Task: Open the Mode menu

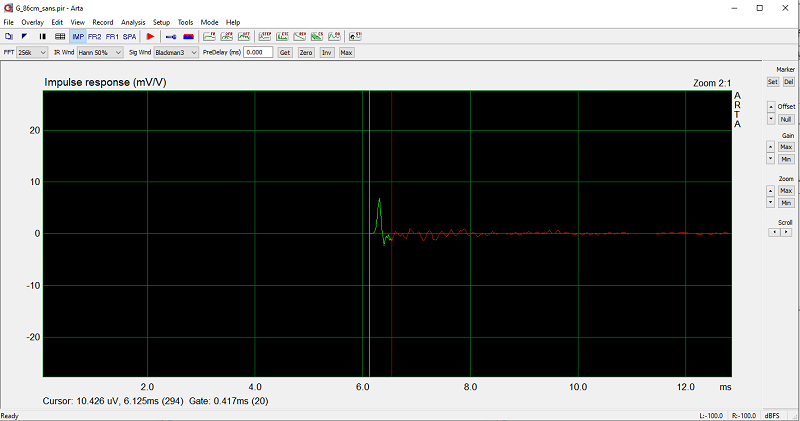Action: click(x=209, y=22)
